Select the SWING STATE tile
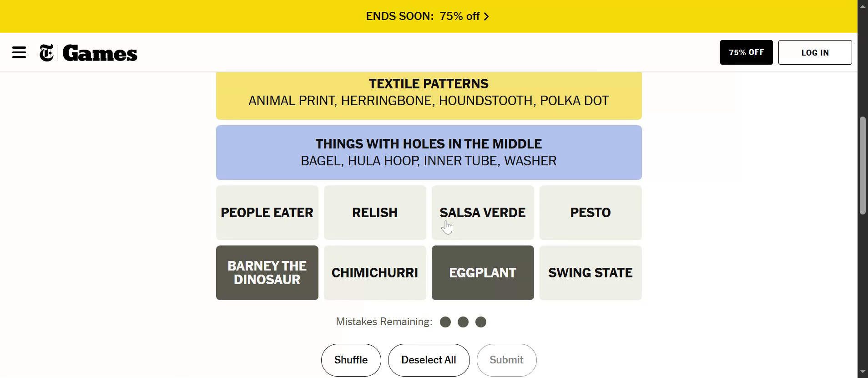This screenshot has width=868, height=378. click(590, 273)
